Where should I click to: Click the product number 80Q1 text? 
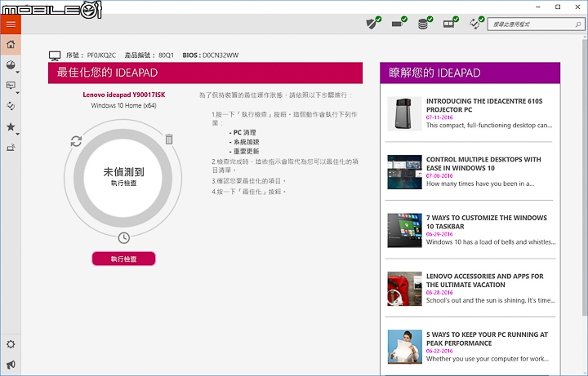[166, 55]
